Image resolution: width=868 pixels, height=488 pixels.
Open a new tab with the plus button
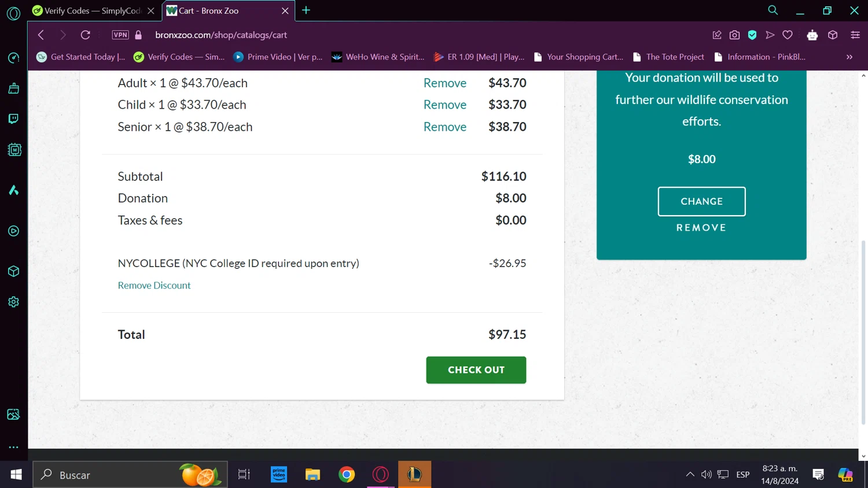click(306, 10)
